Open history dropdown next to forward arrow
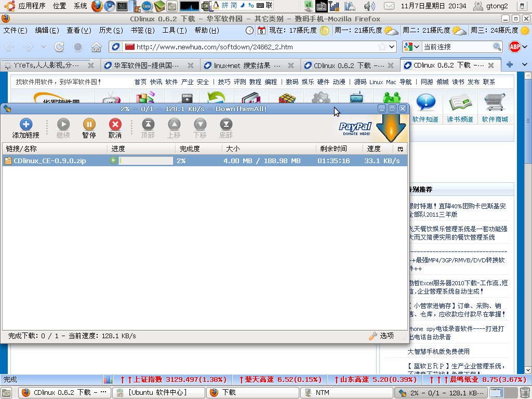Viewport: 532px width, 399px height. [43, 47]
